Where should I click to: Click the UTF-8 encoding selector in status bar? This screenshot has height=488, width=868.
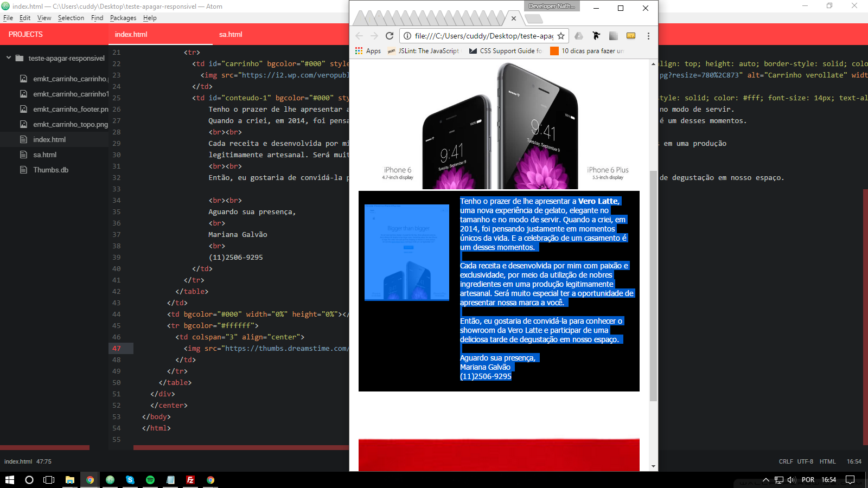coord(805,461)
